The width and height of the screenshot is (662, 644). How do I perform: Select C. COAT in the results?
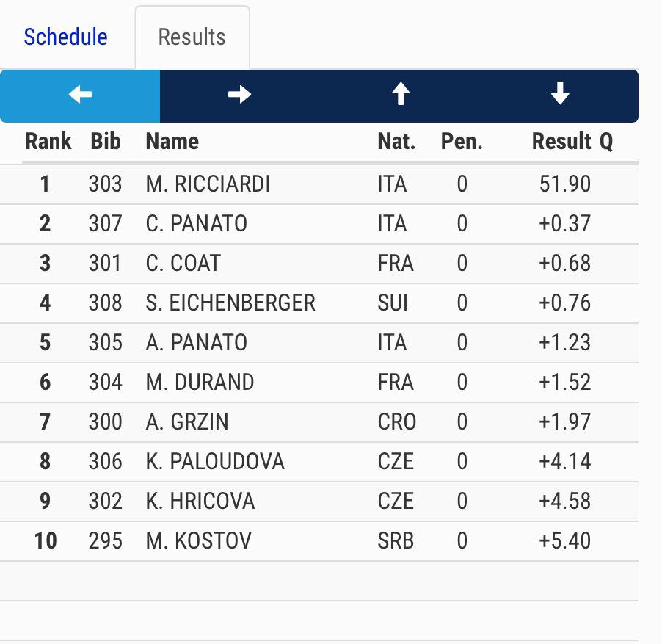(183, 263)
